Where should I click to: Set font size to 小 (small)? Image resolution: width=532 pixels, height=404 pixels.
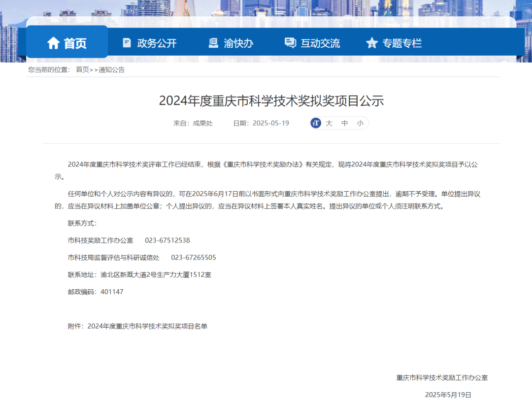[360, 123]
